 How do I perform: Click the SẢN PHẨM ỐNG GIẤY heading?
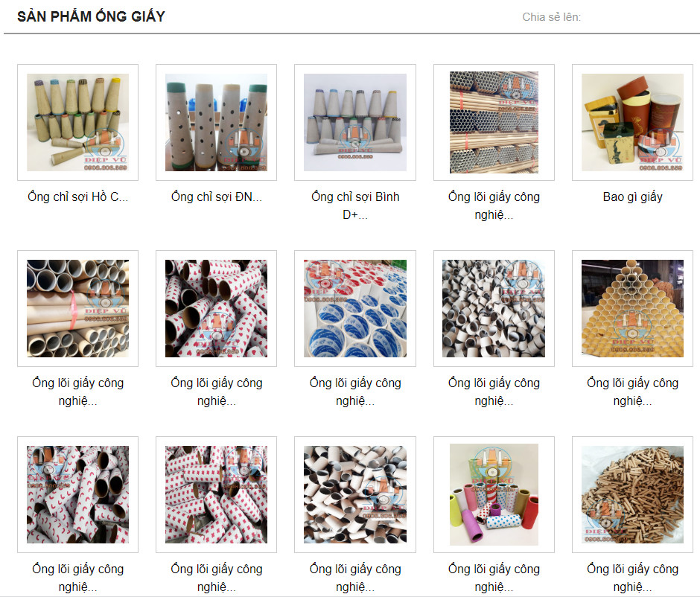[91, 16]
